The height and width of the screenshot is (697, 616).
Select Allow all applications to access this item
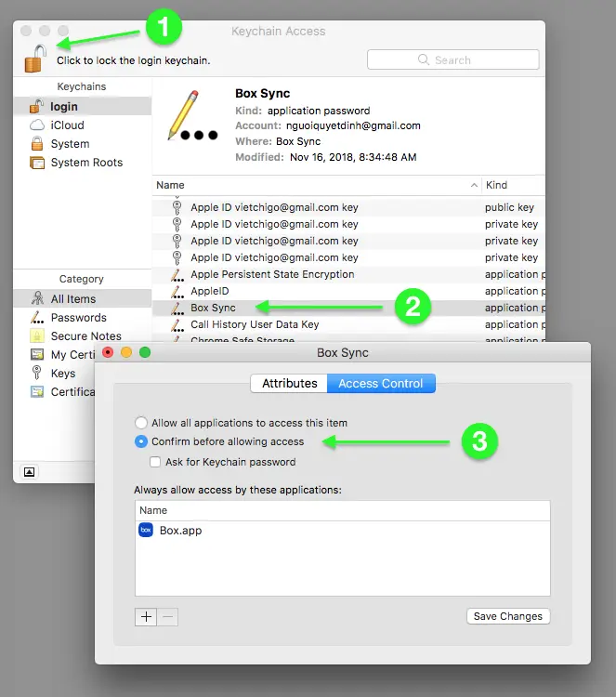pos(141,423)
